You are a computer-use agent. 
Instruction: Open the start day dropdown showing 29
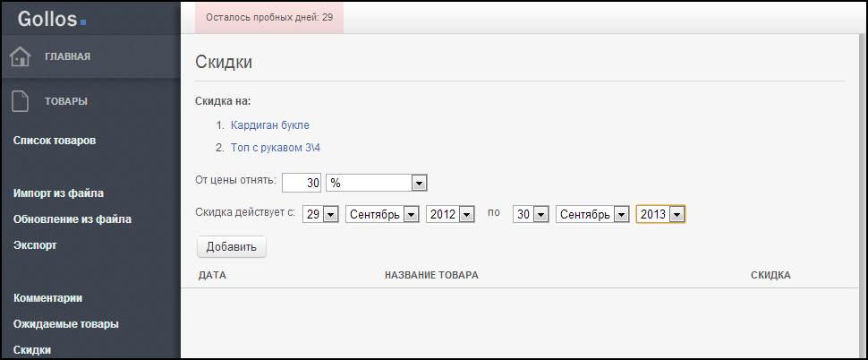pos(320,214)
